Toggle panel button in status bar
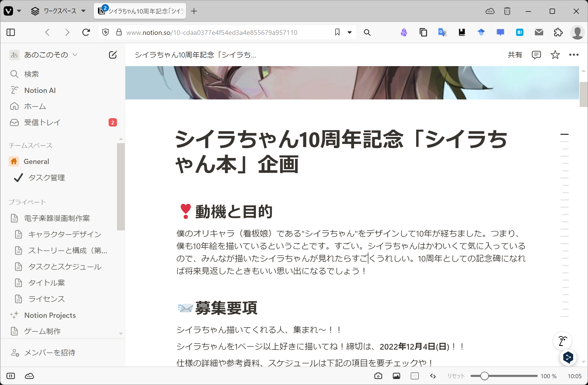 pyautogui.click(x=11, y=376)
